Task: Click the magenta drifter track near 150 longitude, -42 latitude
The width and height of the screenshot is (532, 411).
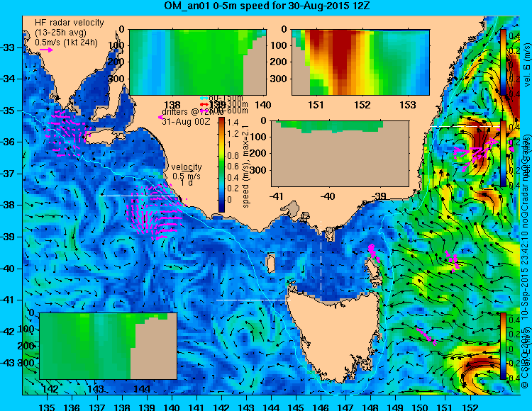Action: coord(426,335)
